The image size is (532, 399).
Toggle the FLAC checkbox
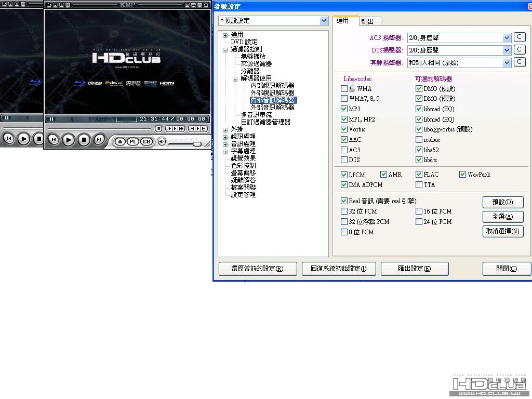[x=419, y=175]
